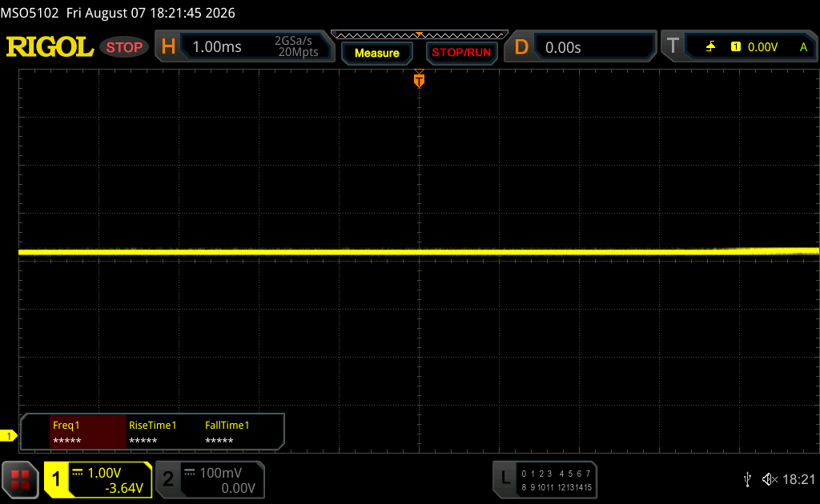
Task: Click the MSO5102 date header text
Action: pyautogui.click(x=118, y=13)
